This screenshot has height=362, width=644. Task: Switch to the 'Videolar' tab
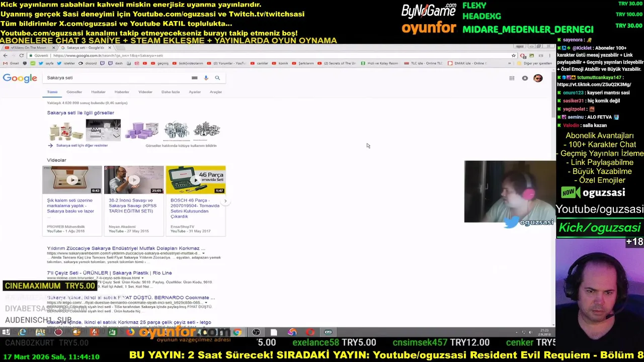click(x=145, y=92)
